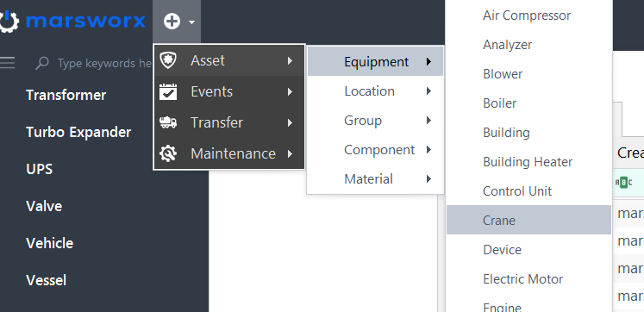Click the Asset shield icon
644x312 pixels.
tap(167, 60)
